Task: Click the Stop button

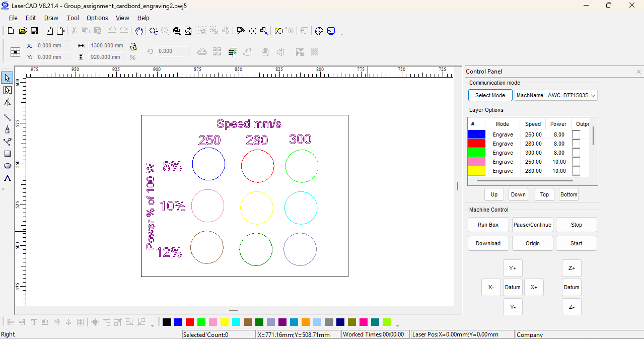Action: click(x=577, y=225)
